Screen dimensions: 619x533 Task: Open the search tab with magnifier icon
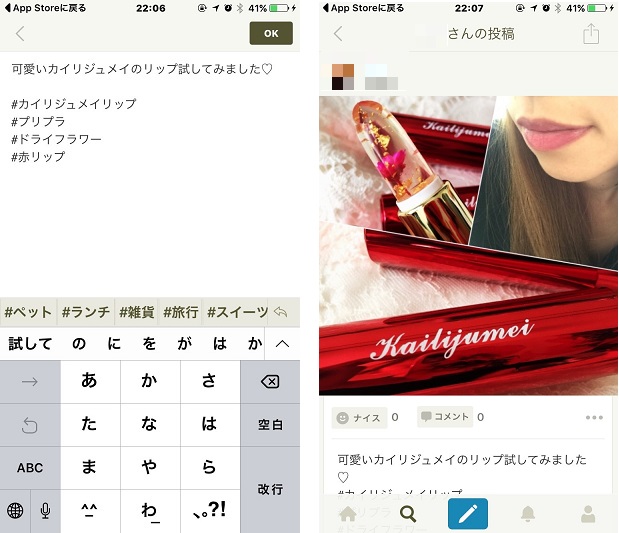coord(408,514)
